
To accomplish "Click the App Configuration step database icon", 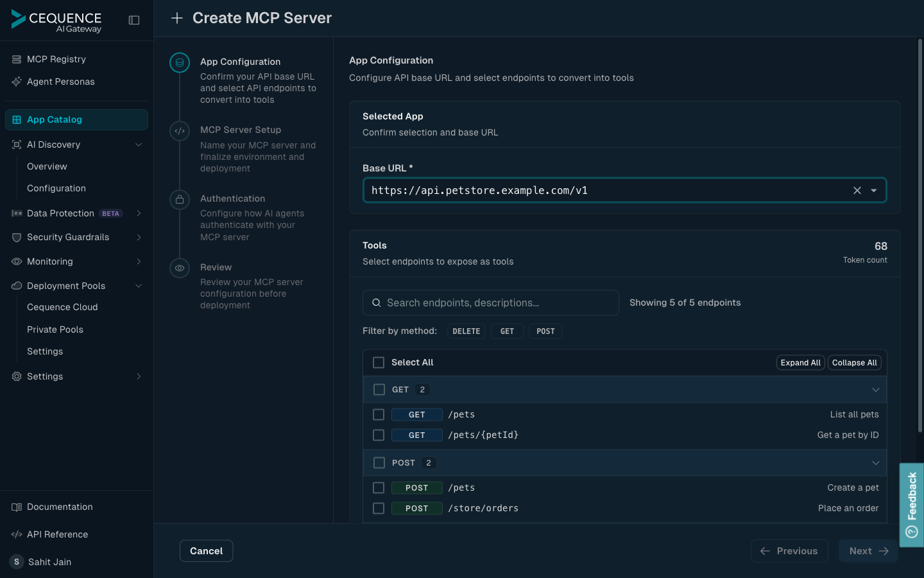I will [180, 62].
